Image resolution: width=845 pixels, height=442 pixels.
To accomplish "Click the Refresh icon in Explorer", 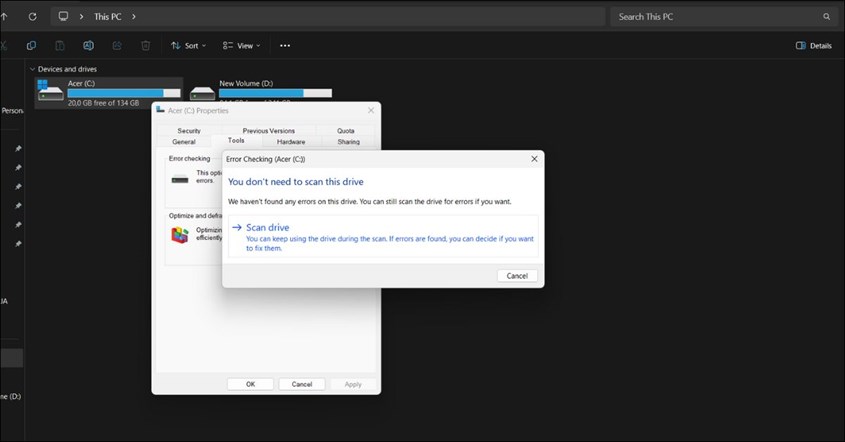I will [32, 17].
